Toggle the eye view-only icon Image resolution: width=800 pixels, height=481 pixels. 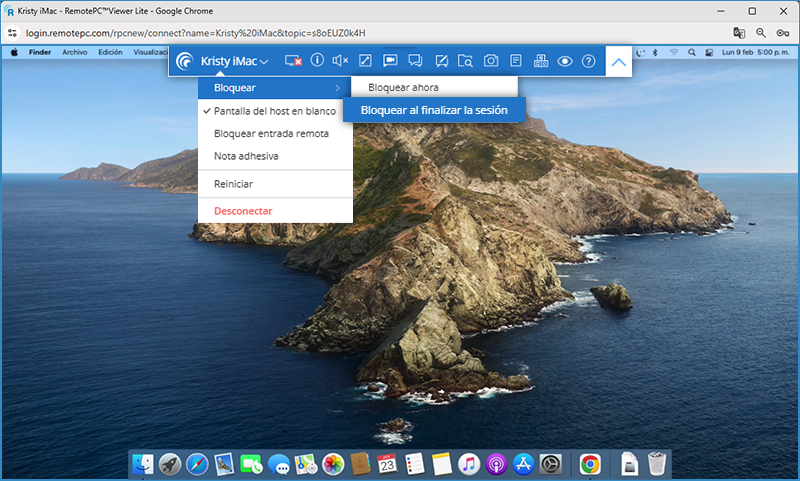pos(565,61)
